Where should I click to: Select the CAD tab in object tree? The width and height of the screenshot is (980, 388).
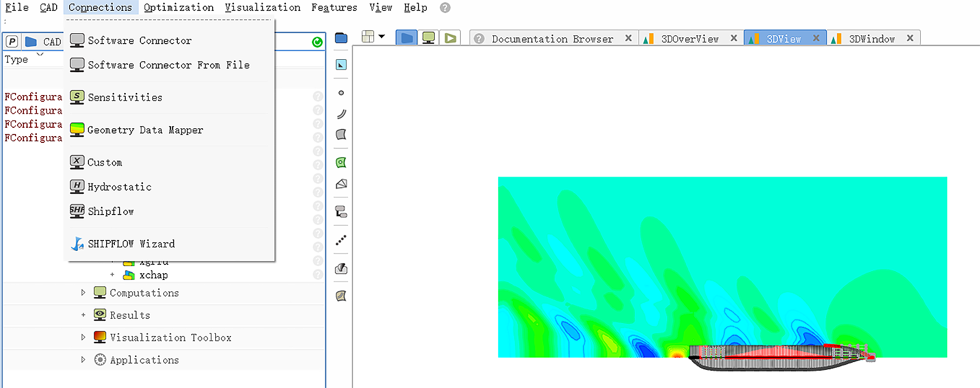tap(44, 42)
